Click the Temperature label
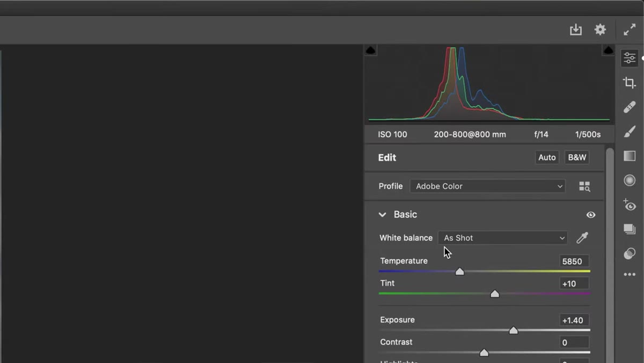Viewport: 644px width, 363px height. [404, 261]
